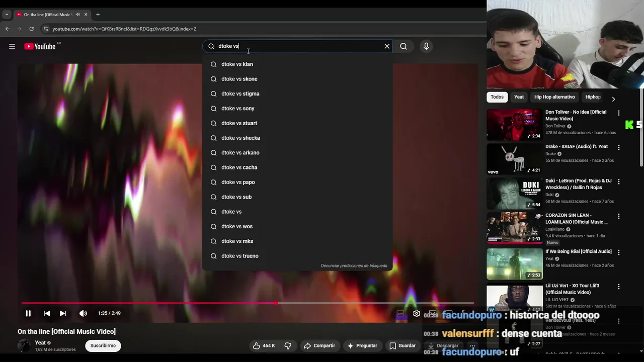Select the Todos filter chip
Image resolution: width=644 pixels, height=362 pixels.
tap(497, 97)
